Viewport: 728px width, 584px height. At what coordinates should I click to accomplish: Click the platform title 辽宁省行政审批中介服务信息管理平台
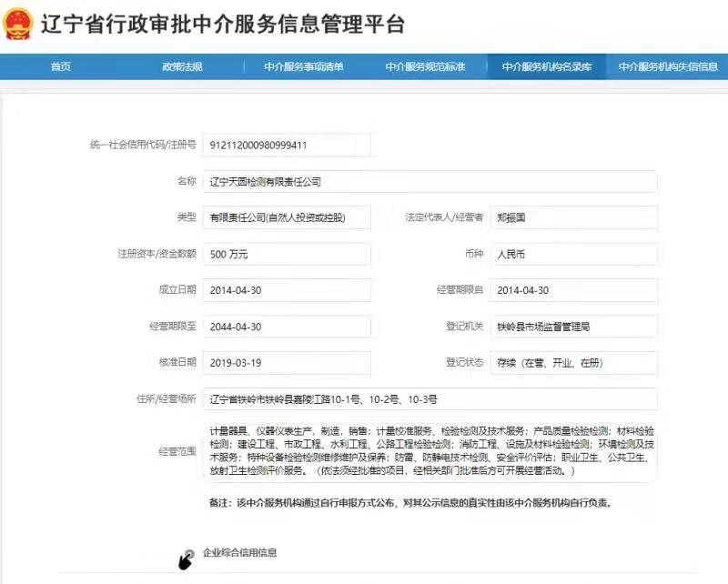pyautogui.click(x=222, y=25)
